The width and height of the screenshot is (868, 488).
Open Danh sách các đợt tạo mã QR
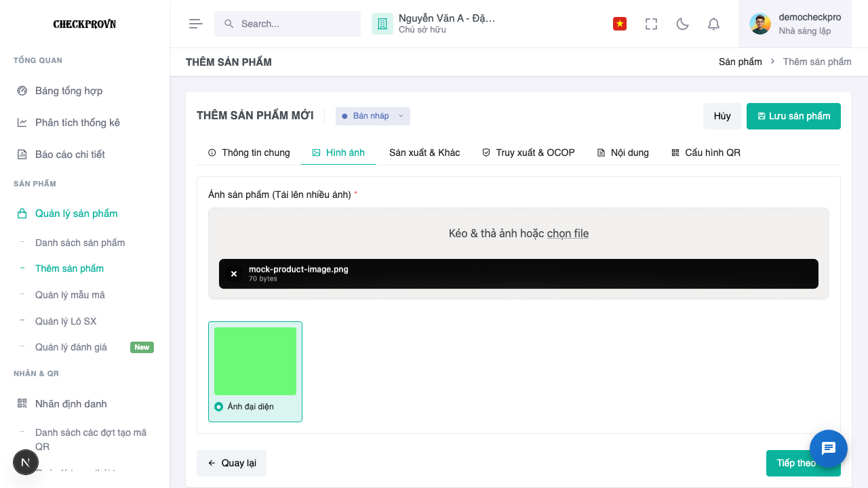91,439
